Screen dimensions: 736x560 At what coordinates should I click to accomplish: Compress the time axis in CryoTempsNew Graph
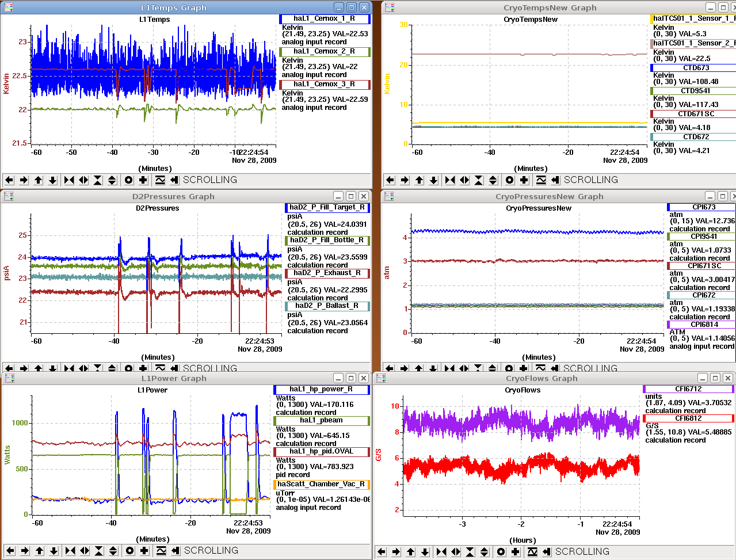pyautogui.click(x=450, y=180)
